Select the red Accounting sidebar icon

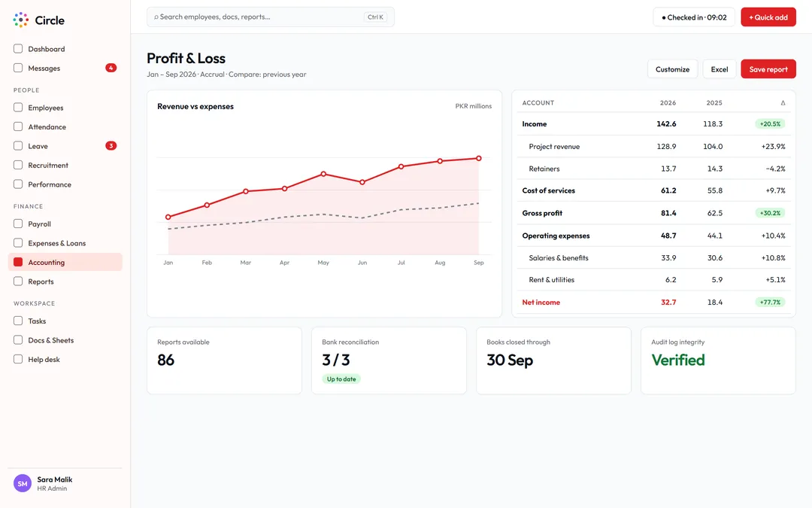pos(18,262)
